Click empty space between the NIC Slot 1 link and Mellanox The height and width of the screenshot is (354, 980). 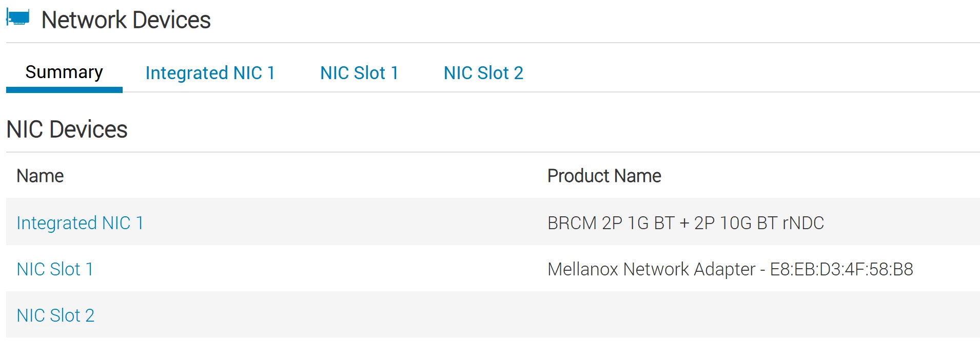[x=318, y=269]
